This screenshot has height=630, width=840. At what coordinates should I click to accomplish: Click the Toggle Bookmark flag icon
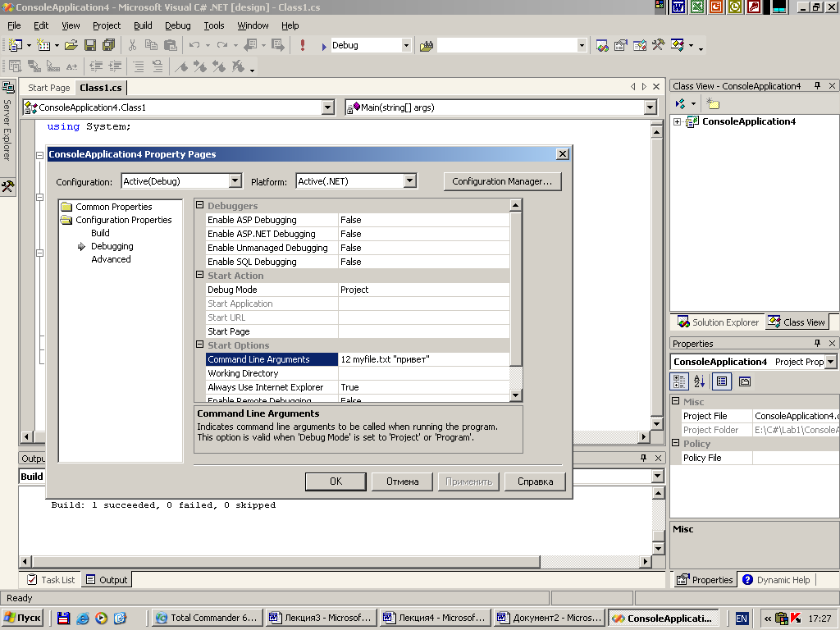[x=181, y=66]
